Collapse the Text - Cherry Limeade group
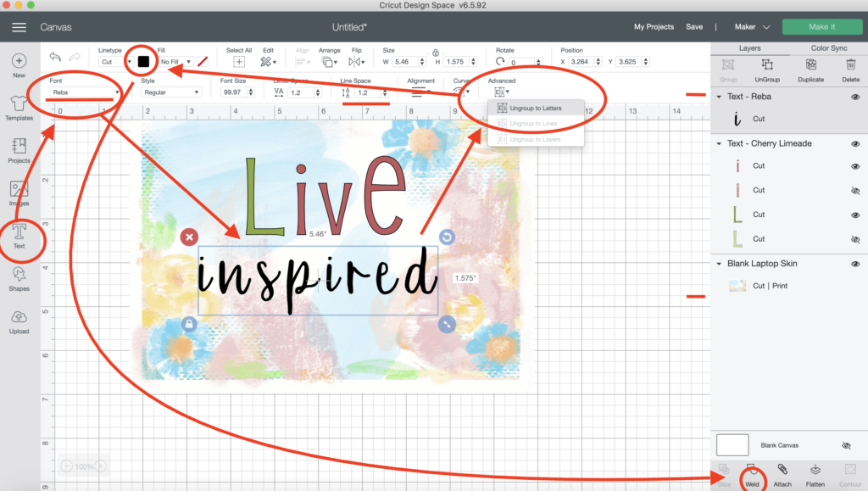This screenshot has width=868, height=491. (719, 144)
